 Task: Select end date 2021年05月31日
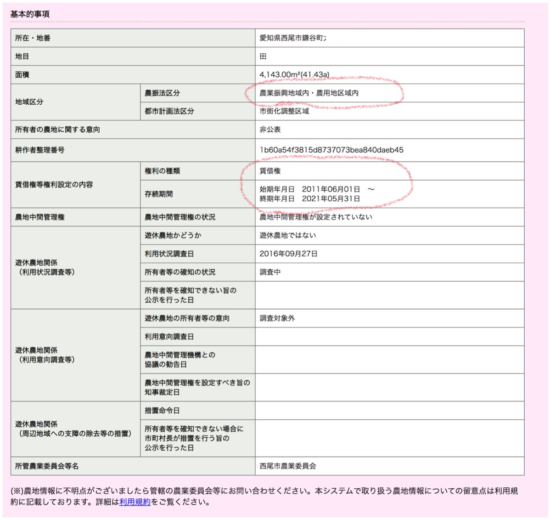click(331, 199)
